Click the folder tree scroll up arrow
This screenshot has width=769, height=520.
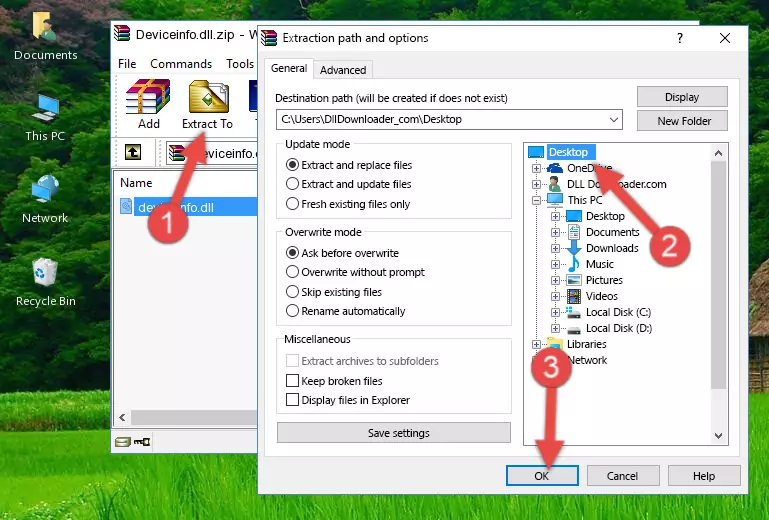718,153
